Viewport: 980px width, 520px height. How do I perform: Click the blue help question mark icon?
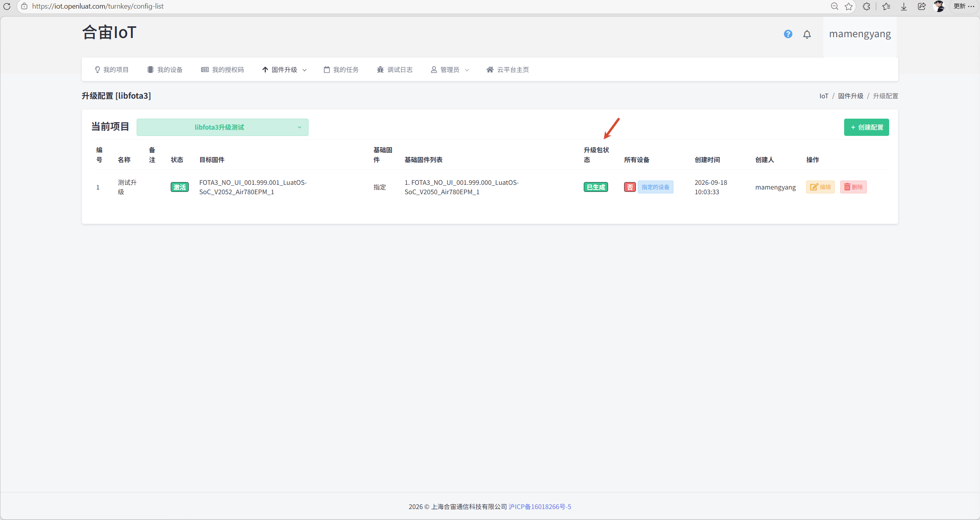788,34
